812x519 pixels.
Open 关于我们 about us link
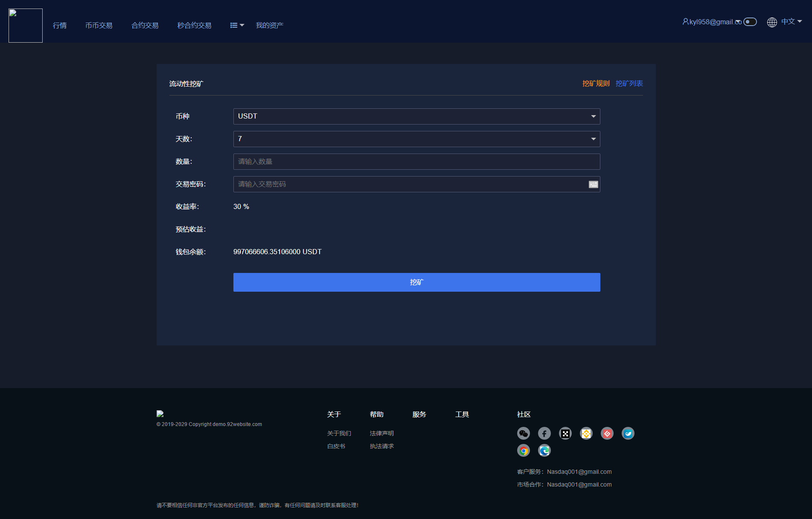pyautogui.click(x=339, y=433)
